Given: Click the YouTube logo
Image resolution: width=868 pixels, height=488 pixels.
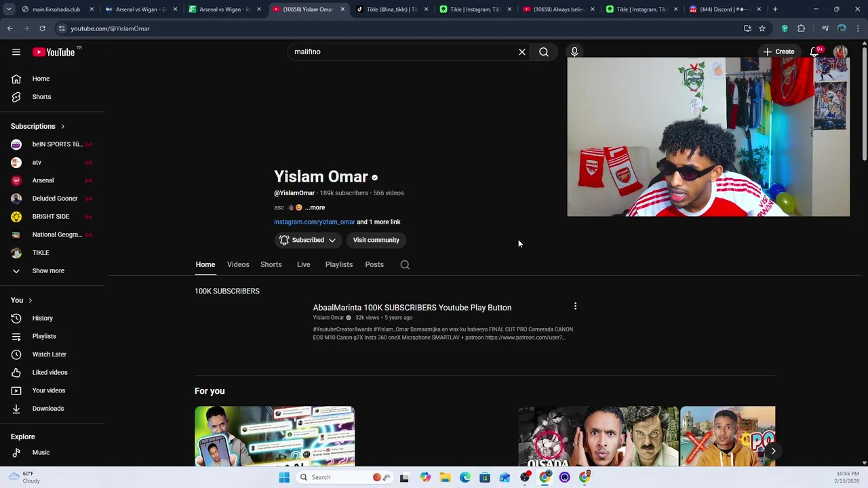Looking at the screenshot, I should tap(54, 52).
